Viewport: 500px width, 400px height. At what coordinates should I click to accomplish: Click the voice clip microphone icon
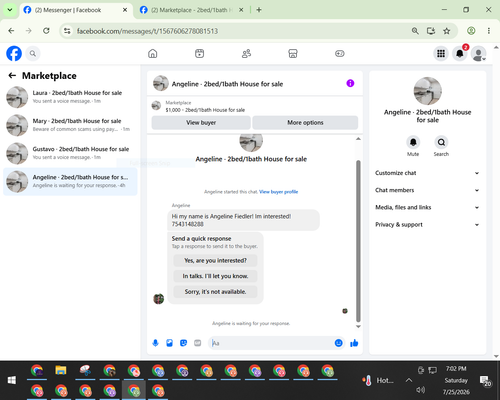[155, 343]
